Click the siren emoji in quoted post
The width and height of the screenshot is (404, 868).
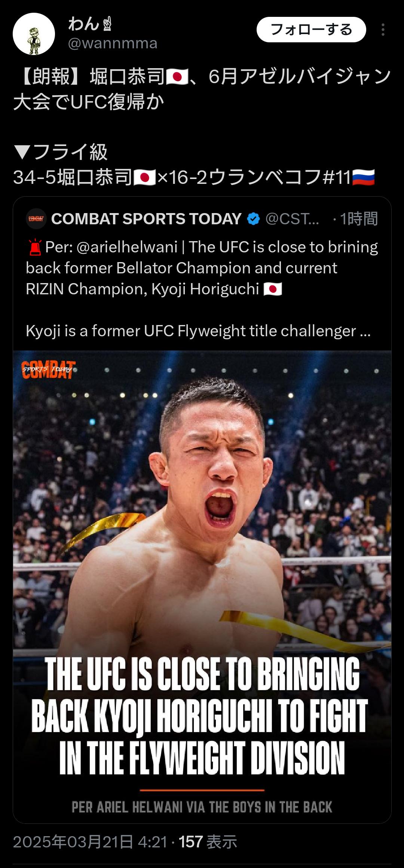(35, 247)
